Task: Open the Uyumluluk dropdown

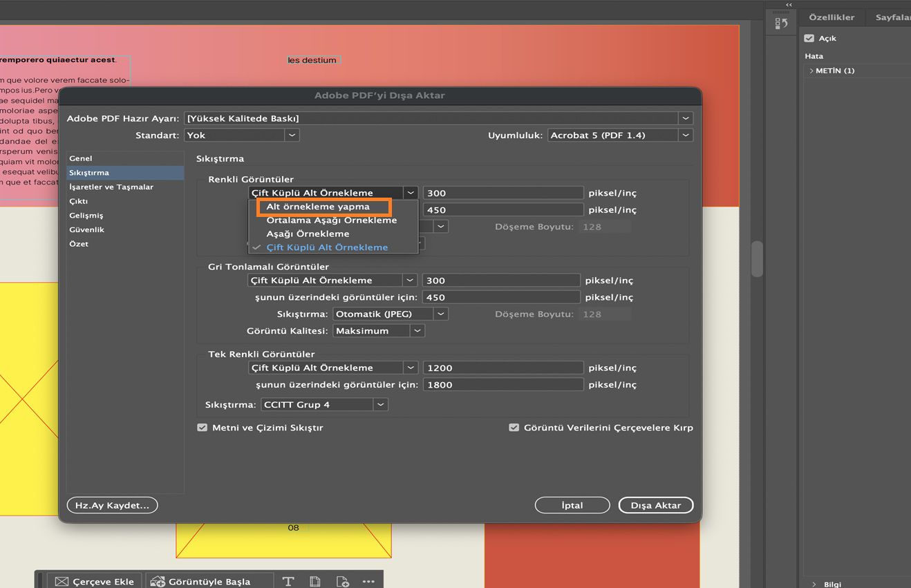Action: (x=620, y=135)
